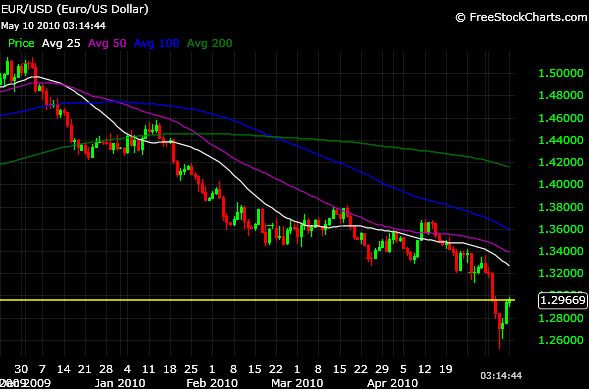Click the 1.32000 price axis label
The width and height of the screenshot is (589, 389).
[561, 273]
